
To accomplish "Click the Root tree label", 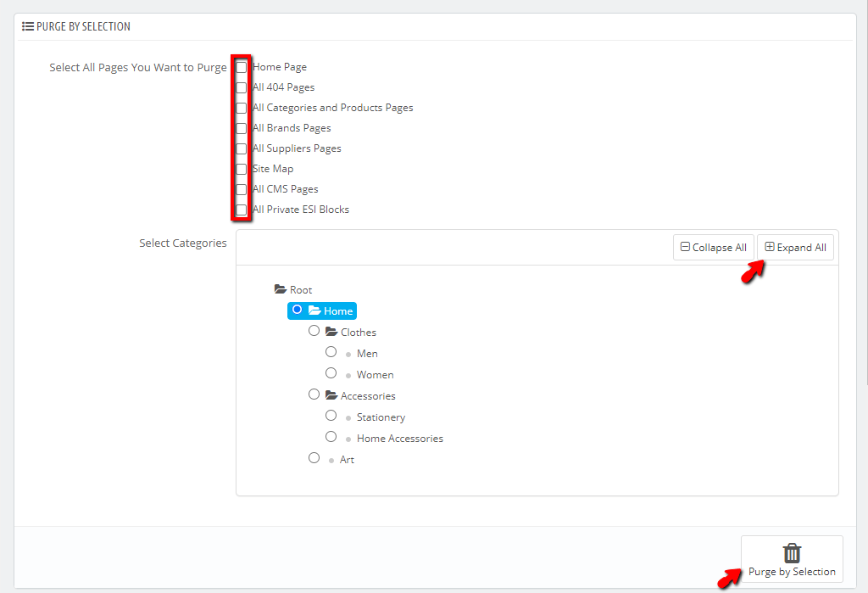I will click(x=301, y=290).
